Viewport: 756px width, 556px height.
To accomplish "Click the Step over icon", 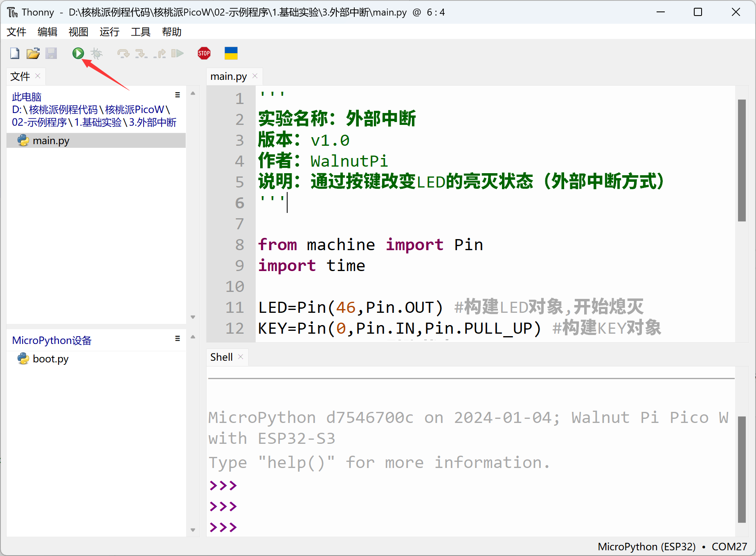I will coord(123,53).
